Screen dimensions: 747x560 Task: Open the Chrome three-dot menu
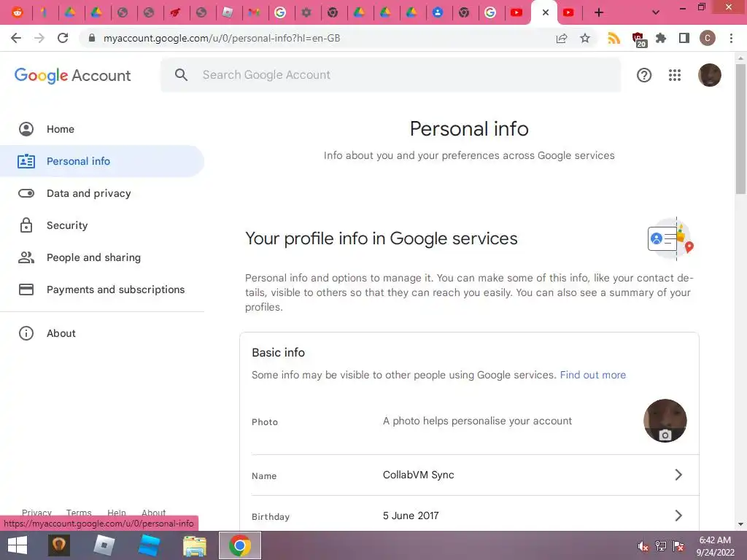click(x=731, y=38)
